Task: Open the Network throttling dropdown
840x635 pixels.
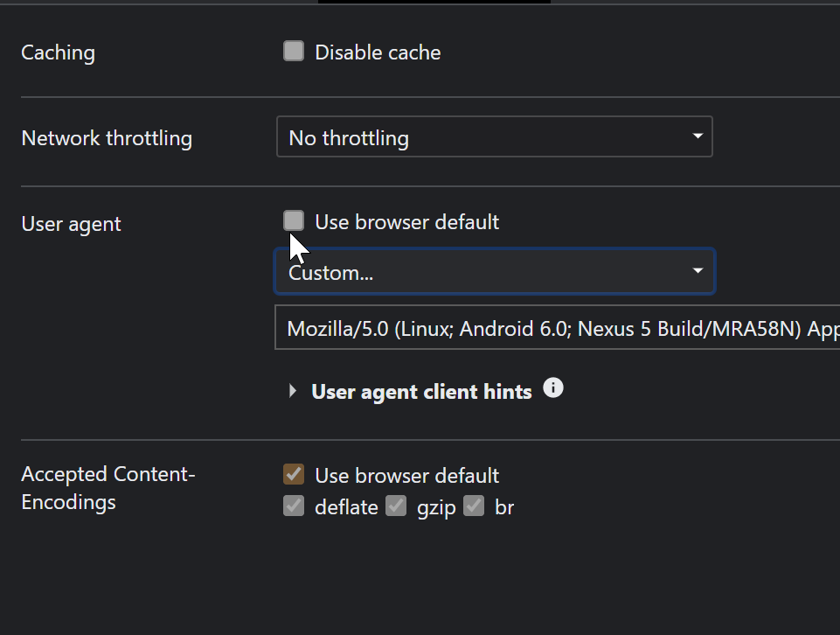Action: 495,136
